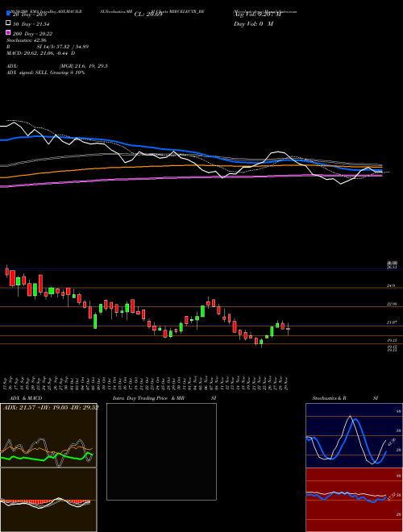Click 'ADX: 21.57 +DY: 19.05 -DY: 29.52' header
The width and height of the screenshot is (403, 532).
[51, 407]
